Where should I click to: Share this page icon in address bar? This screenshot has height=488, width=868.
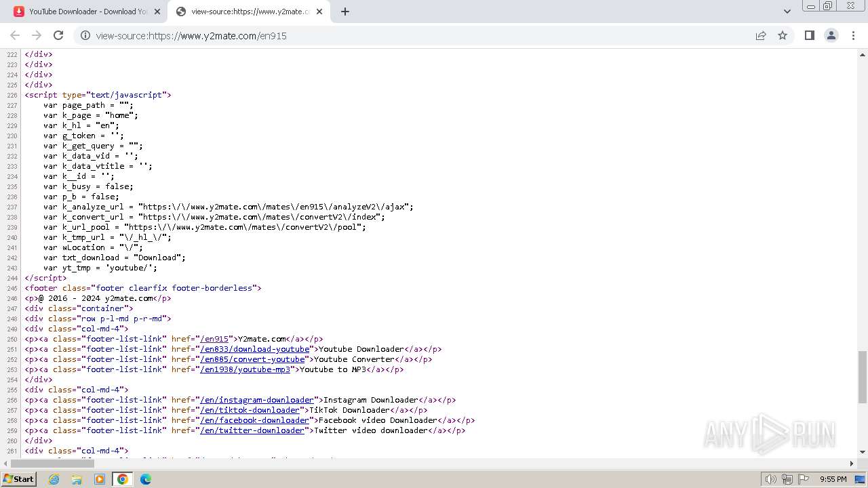click(x=761, y=35)
